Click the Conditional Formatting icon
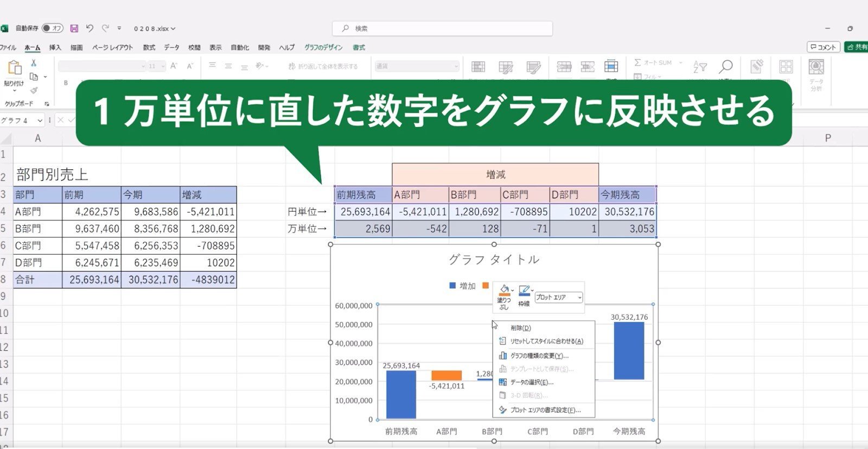This screenshot has width=868, height=449. tap(478, 67)
